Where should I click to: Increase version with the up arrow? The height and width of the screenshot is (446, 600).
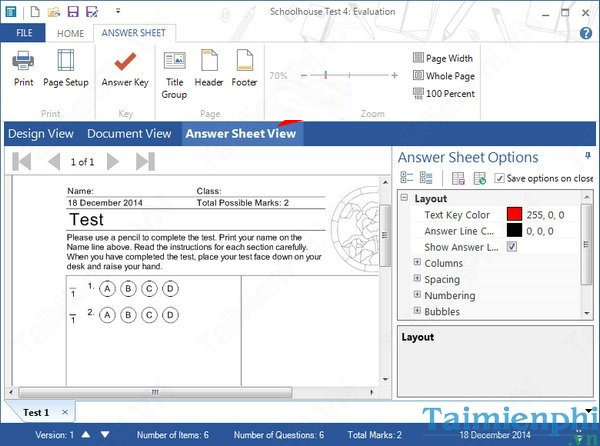pyautogui.click(x=86, y=435)
